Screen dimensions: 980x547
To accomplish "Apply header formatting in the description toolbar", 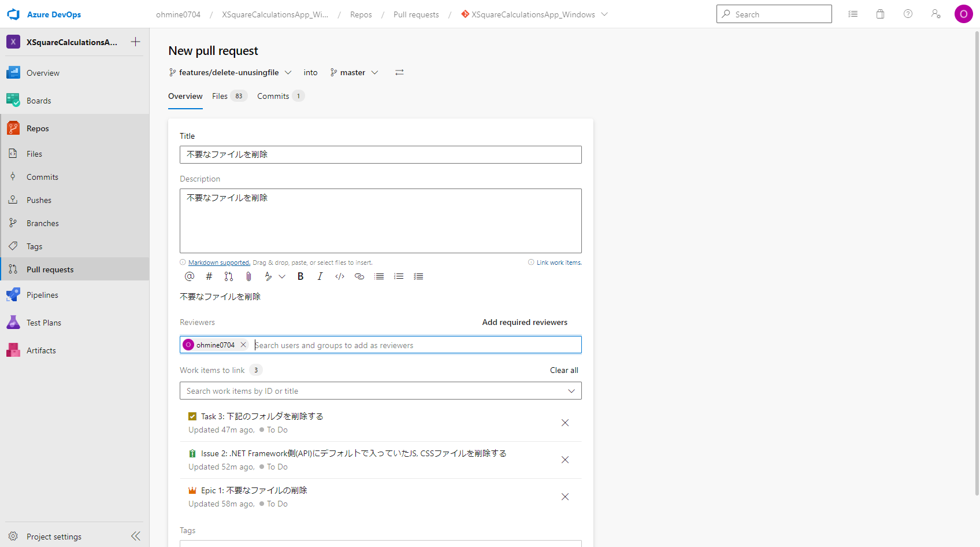I will pyautogui.click(x=268, y=276).
